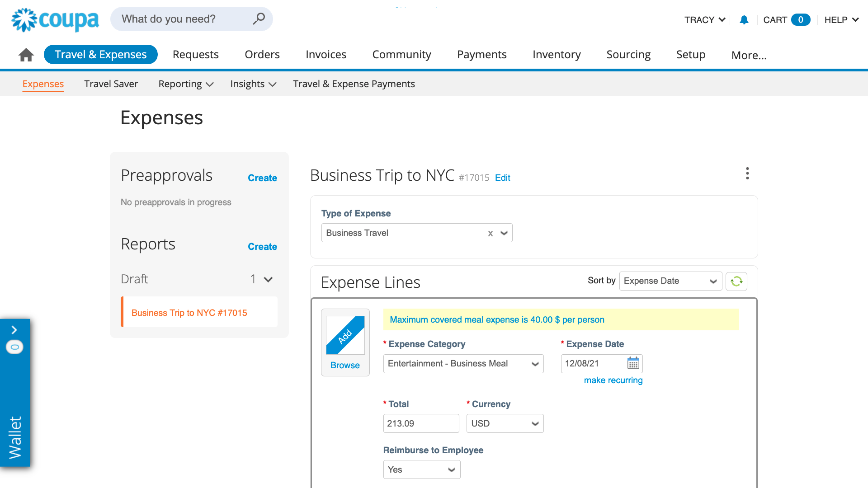This screenshot has width=868, height=488.
Task: Click the home icon
Action: (26, 54)
